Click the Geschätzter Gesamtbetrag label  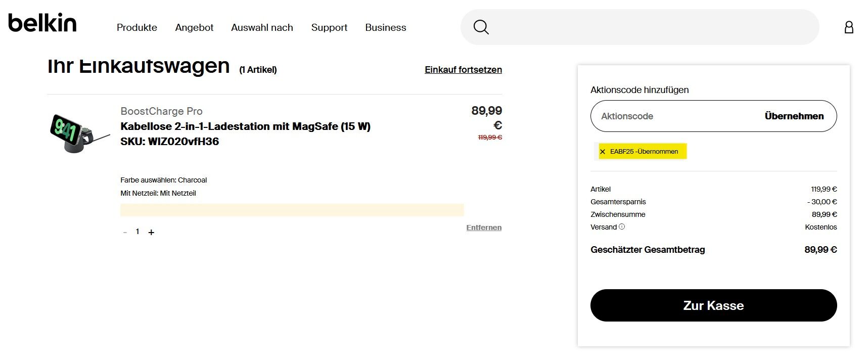coord(648,250)
